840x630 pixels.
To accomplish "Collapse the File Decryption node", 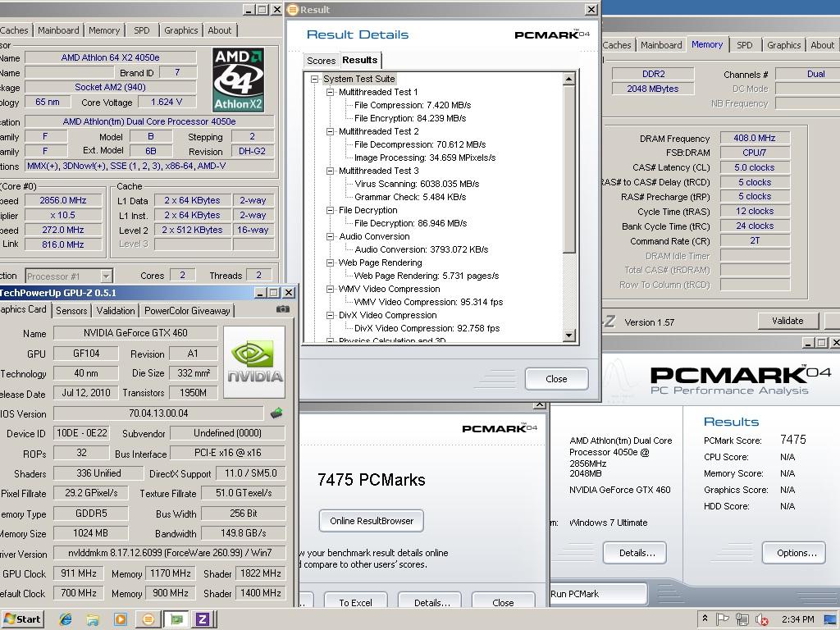I will coord(331,210).
